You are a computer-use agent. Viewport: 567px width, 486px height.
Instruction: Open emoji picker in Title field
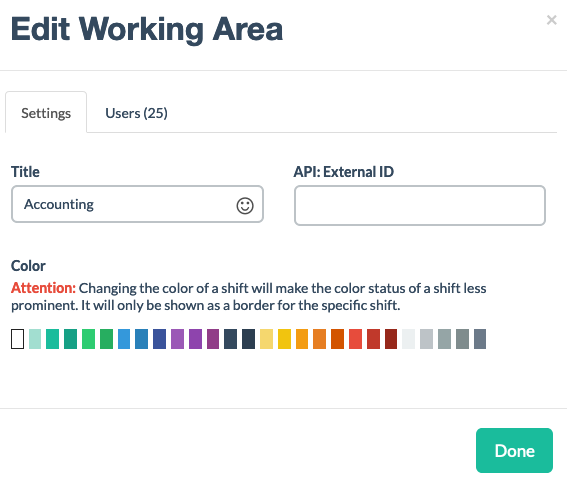(245, 206)
